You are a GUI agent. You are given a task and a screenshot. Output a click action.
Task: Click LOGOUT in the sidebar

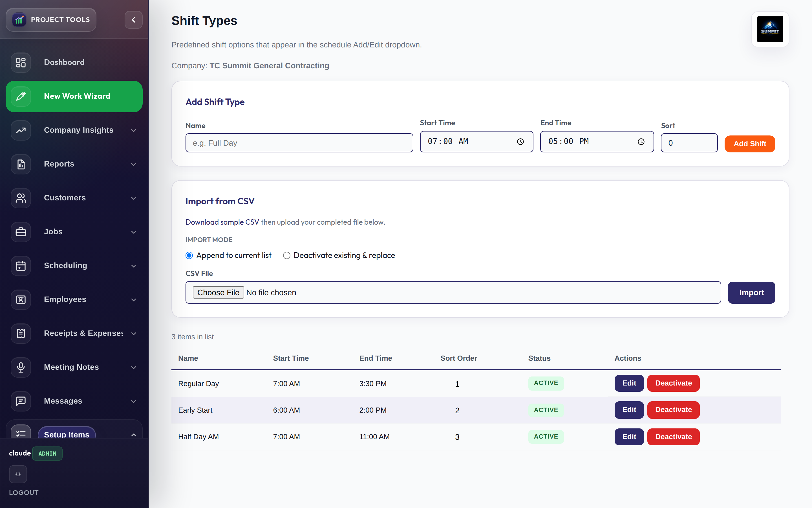(x=24, y=492)
